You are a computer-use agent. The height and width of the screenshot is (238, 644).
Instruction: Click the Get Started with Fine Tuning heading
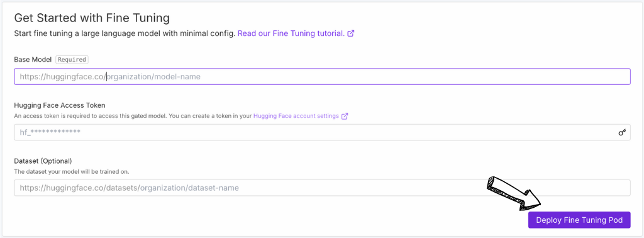click(x=92, y=18)
